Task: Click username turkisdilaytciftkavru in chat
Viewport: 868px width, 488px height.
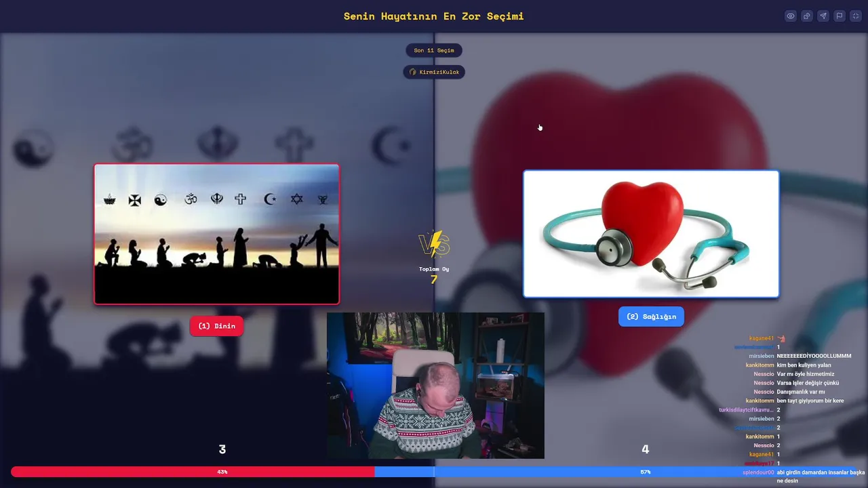Action: pos(746,409)
